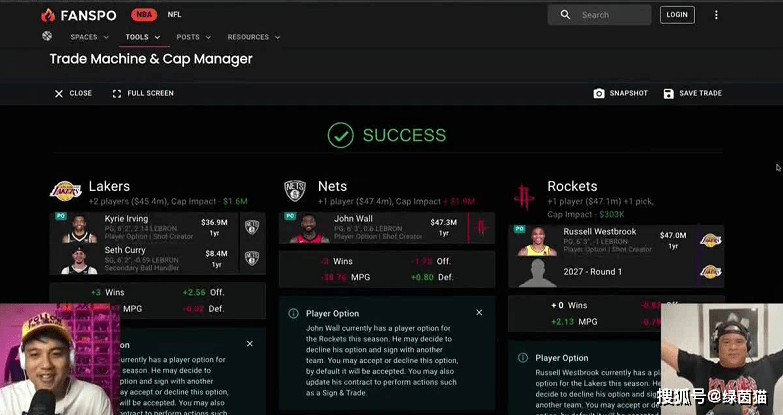The image size is (783, 415).
Task: Click the Nets +0.80 Def. stat
Action: (x=432, y=277)
